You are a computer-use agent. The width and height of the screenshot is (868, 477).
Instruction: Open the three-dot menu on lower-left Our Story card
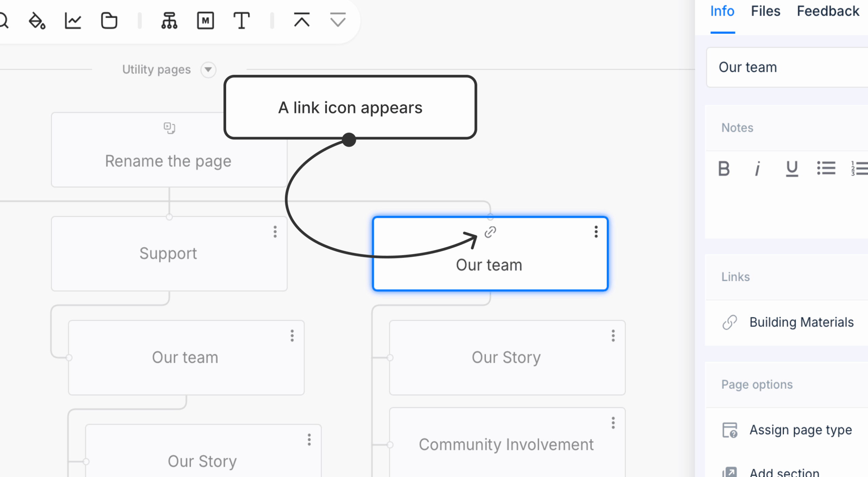[309, 439]
